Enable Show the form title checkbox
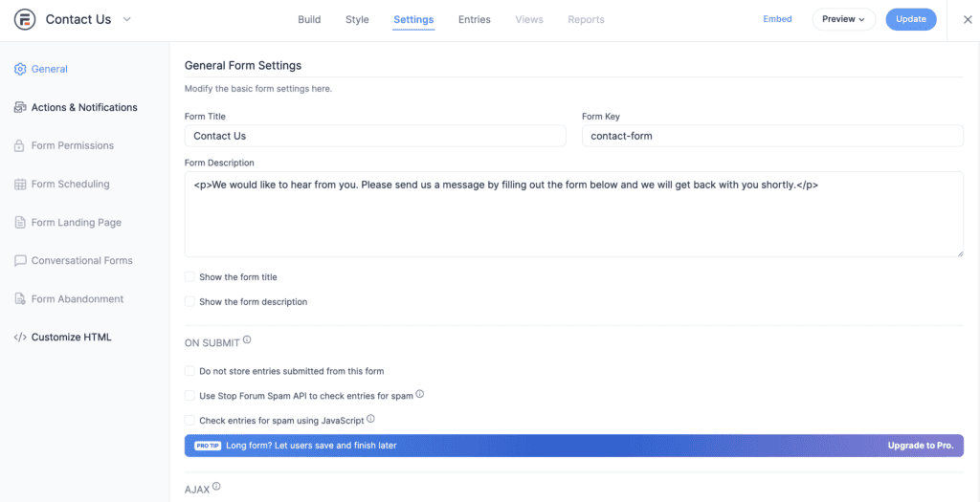This screenshot has width=980, height=502. 189,276
